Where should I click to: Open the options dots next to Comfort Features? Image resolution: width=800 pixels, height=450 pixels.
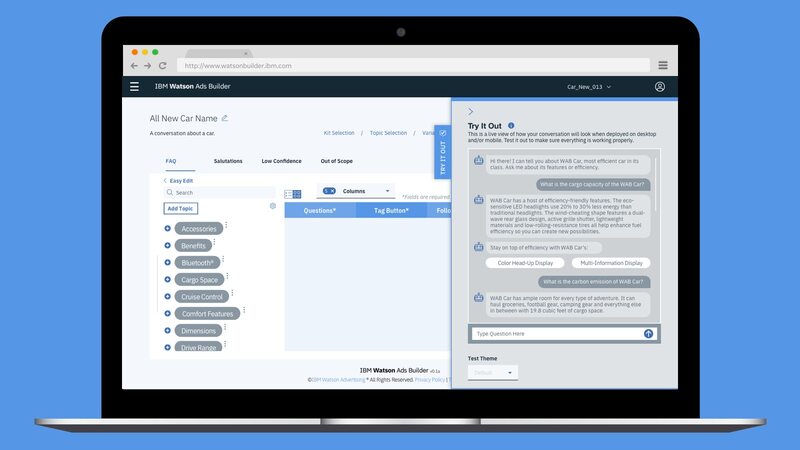(x=244, y=310)
